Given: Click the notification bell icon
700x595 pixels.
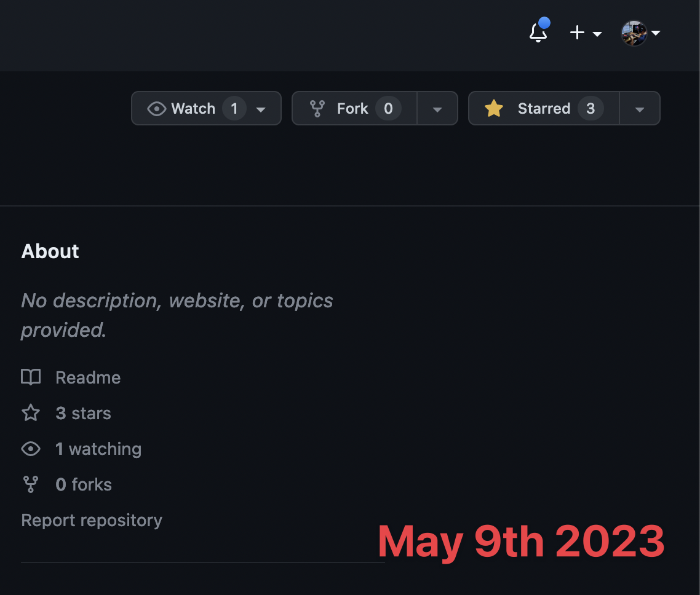Looking at the screenshot, I should tap(538, 33).
